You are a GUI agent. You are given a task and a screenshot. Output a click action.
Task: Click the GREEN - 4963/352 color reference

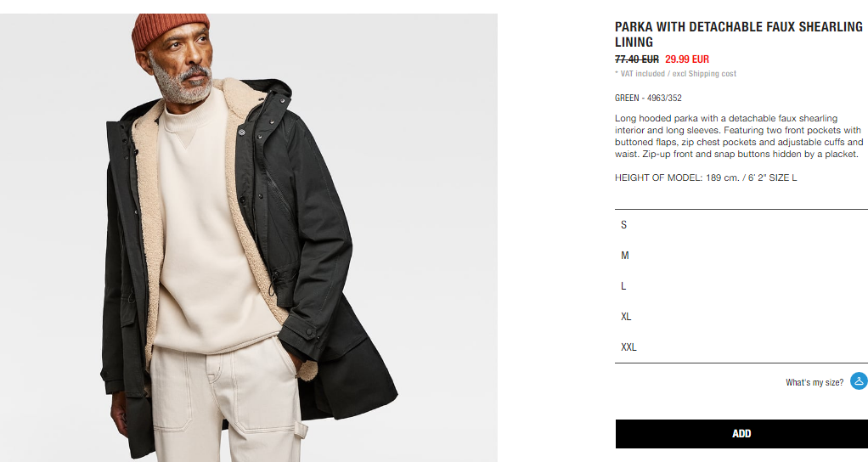648,98
